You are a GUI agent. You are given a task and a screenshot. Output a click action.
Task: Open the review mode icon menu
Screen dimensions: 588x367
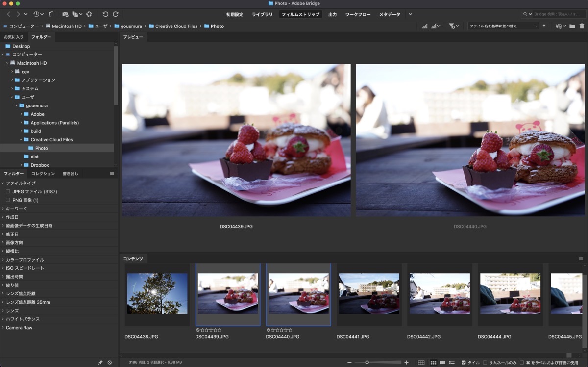point(77,14)
